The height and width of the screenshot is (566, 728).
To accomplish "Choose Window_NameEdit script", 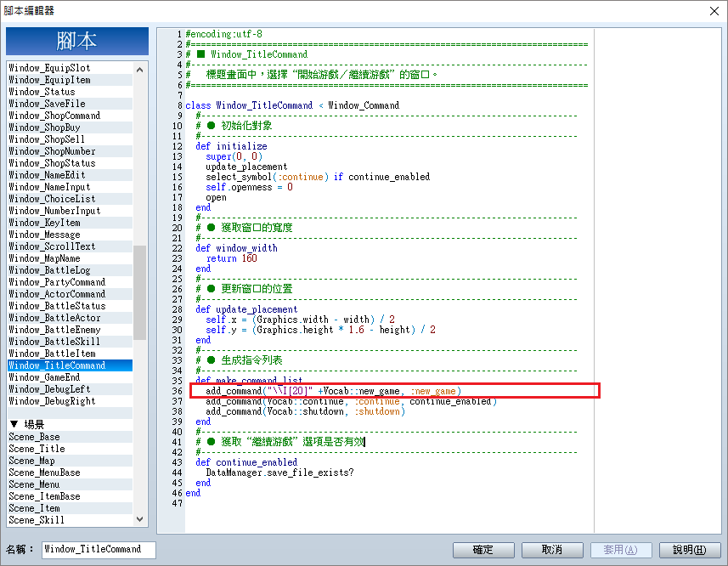I will point(71,175).
